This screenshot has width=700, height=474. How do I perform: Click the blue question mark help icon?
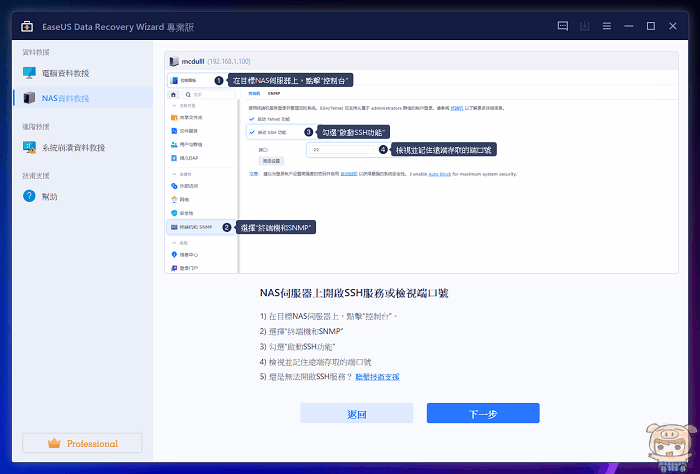tap(29, 196)
